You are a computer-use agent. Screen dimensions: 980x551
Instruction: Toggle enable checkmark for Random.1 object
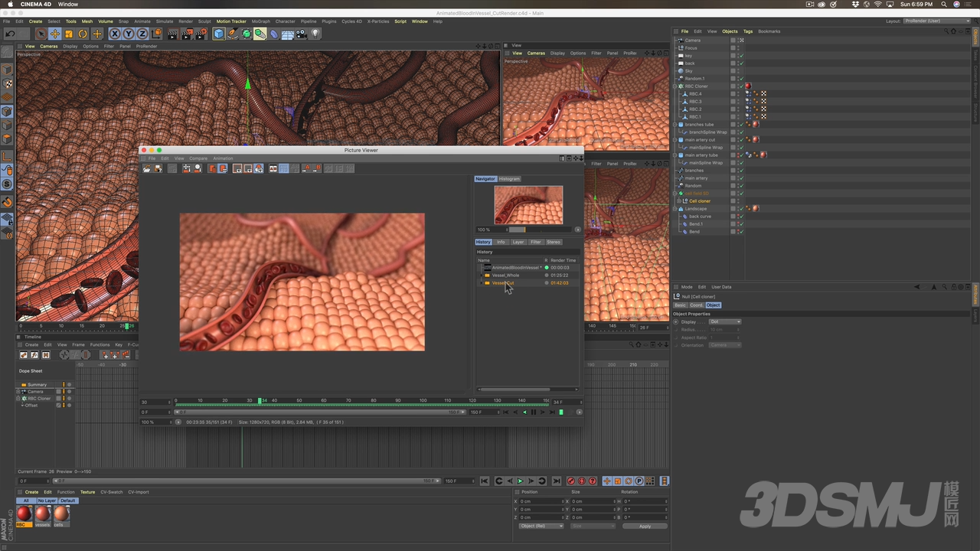[742, 79]
